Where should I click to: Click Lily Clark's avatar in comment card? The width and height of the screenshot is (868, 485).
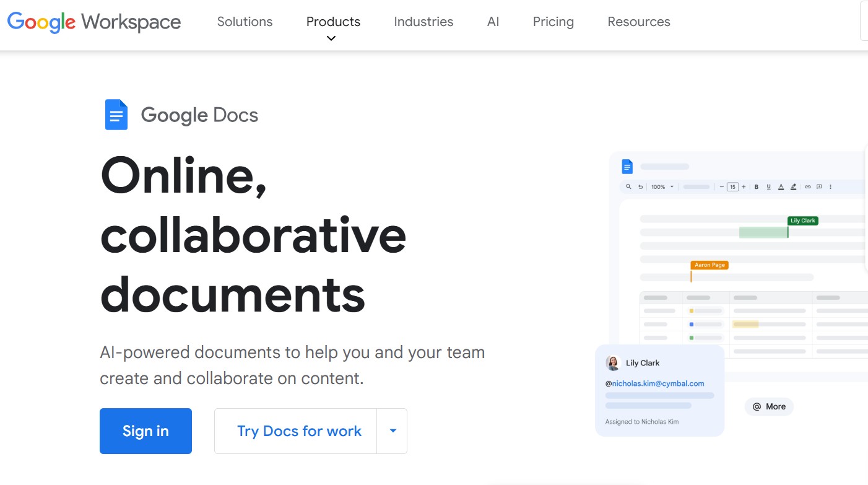point(613,363)
